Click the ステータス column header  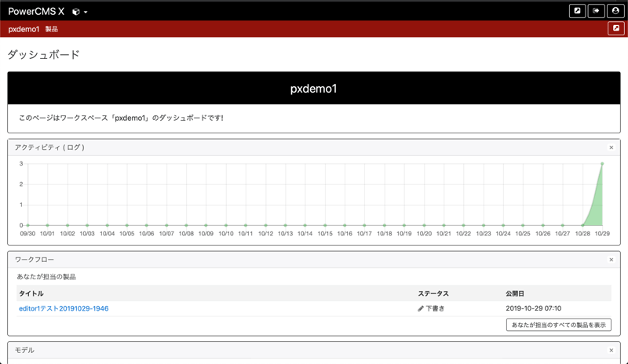pos(433,293)
